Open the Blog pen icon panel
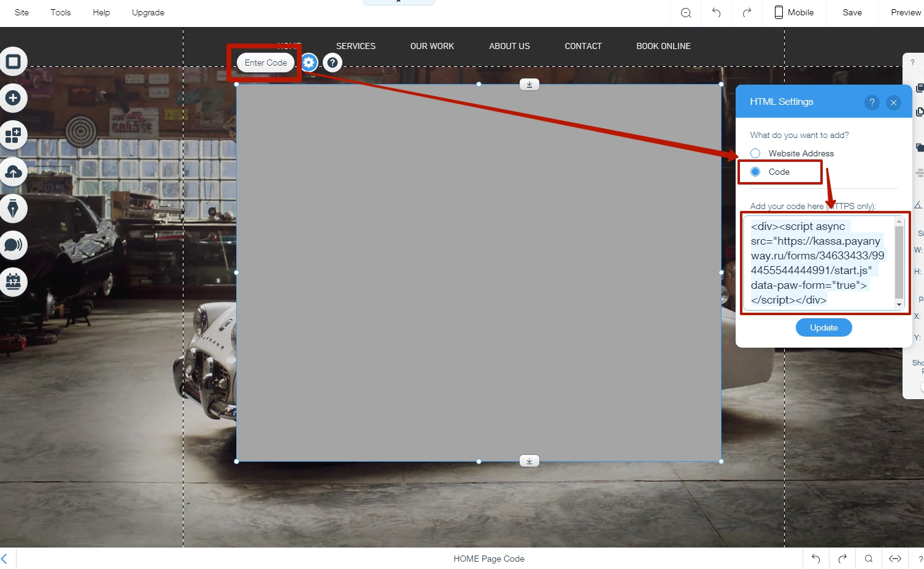 [x=13, y=208]
